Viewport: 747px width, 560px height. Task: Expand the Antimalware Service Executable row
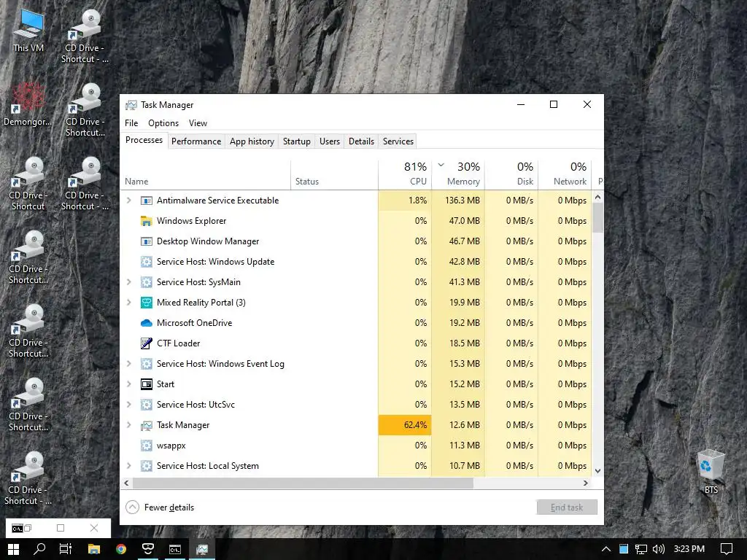pos(128,201)
